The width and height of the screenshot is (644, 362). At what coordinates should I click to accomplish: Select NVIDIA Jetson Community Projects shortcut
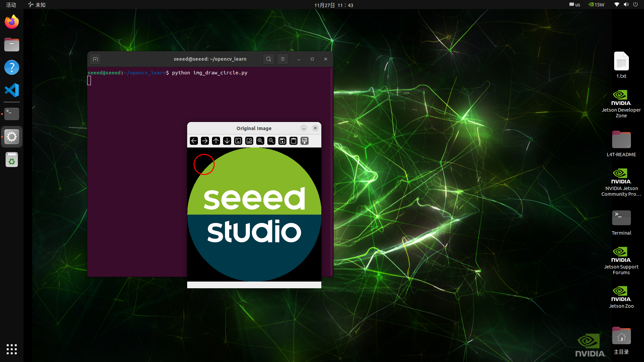[x=621, y=182]
